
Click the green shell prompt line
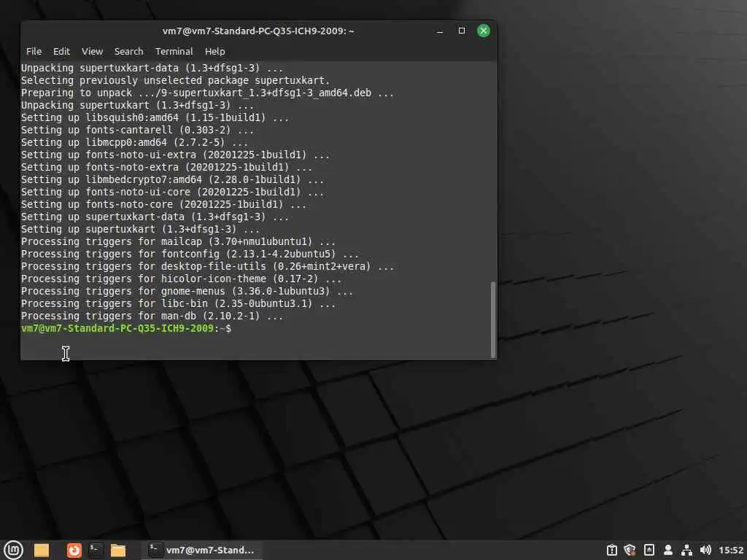coord(126,329)
